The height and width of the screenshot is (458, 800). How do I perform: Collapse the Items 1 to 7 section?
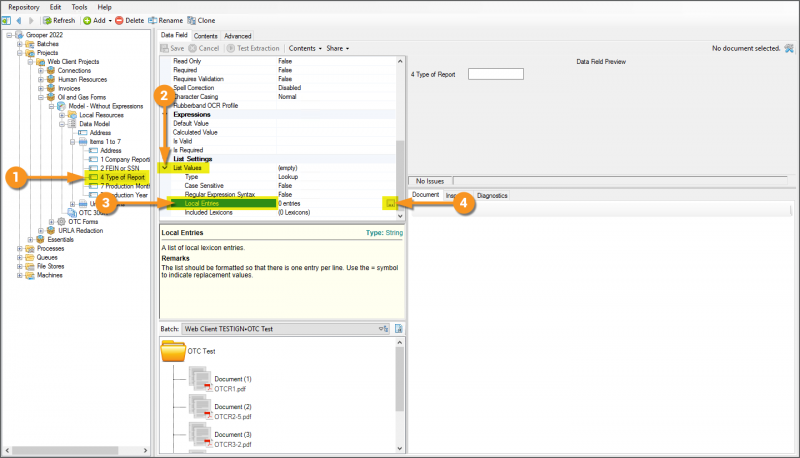click(x=72, y=142)
